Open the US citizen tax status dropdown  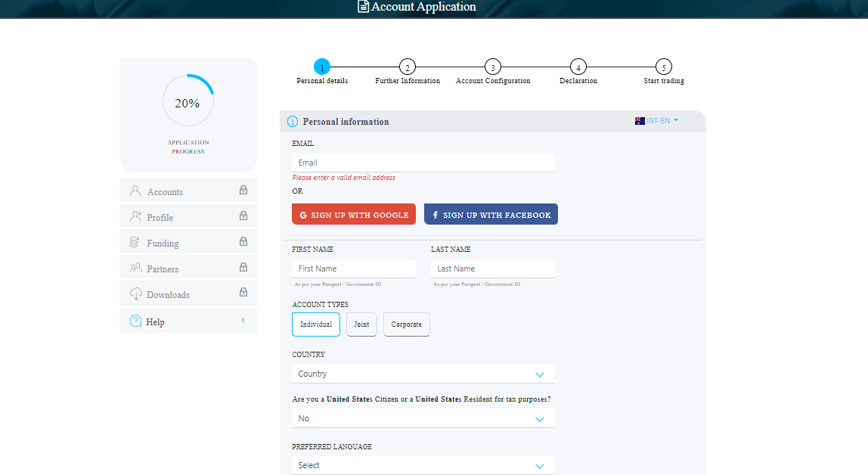(x=423, y=418)
